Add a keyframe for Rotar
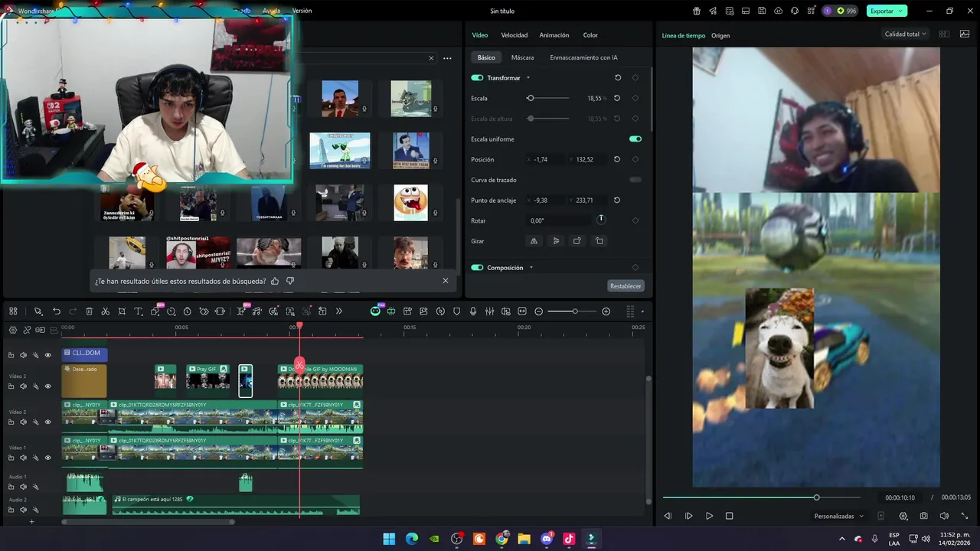This screenshot has width=980, height=551. click(x=635, y=220)
